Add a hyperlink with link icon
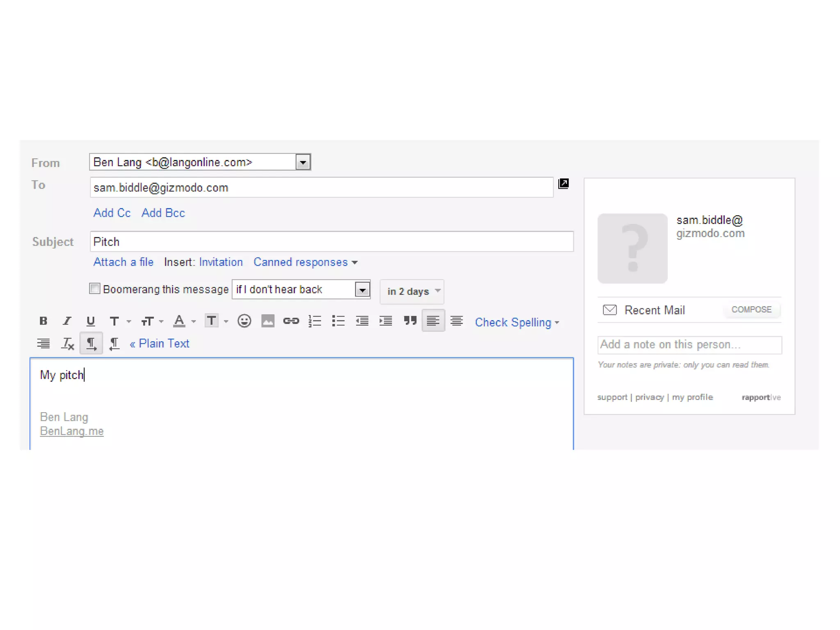Viewport: 840px width, 630px height. tap(291, 321)
